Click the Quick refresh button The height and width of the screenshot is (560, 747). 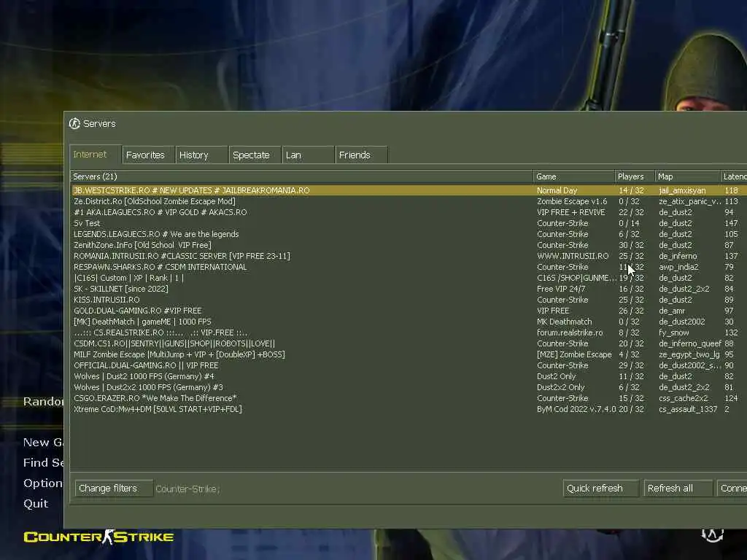click(601, 489)
